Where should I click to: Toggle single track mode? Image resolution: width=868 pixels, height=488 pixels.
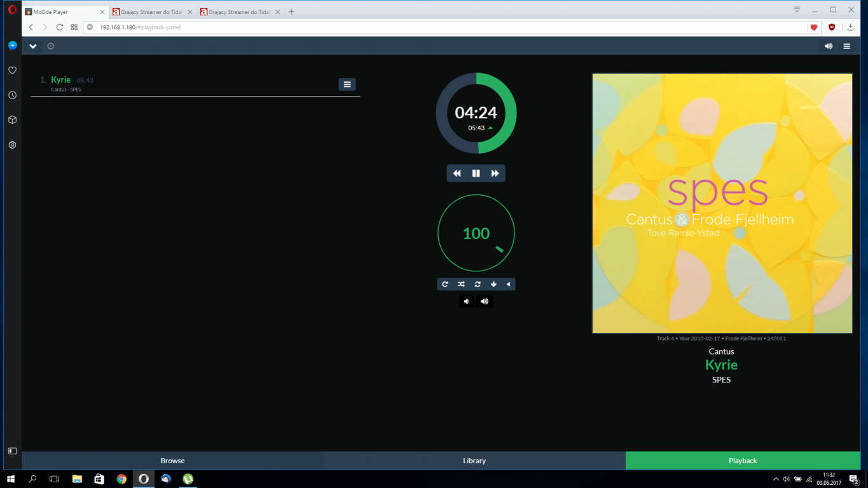477,284
